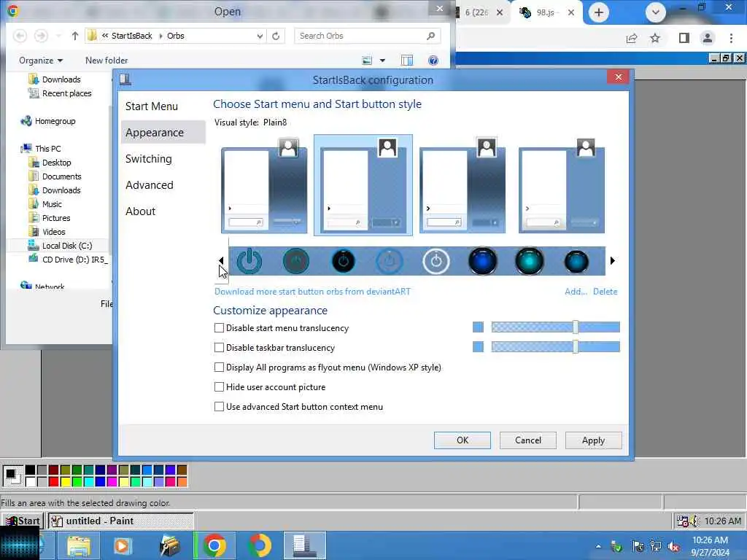Open view options dropdown arrow
This screenshot has width=747, height=560.
click(382, 61)
